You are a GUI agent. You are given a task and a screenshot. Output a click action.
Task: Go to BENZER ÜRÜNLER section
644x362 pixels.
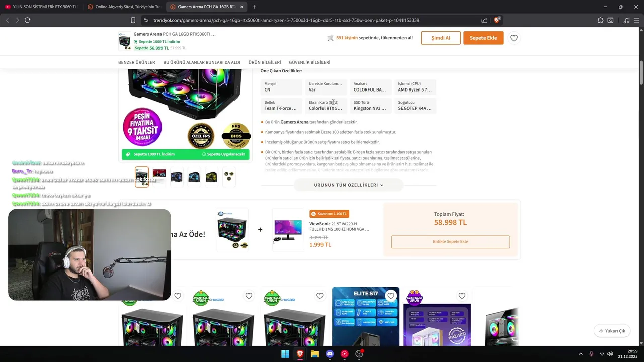[137, 62]
